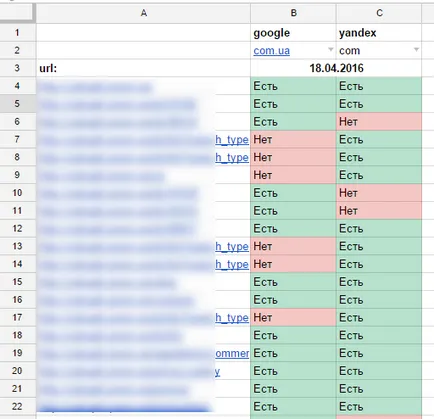
Task: Open the com.ua link in cell B2
Action: 271,51
